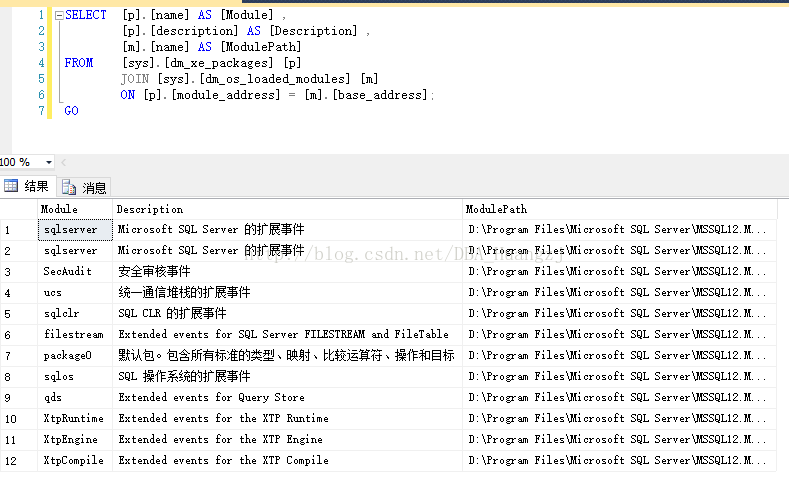
Task: Click the Extended events for the XTP Compile cell
Action: point(287,460)
